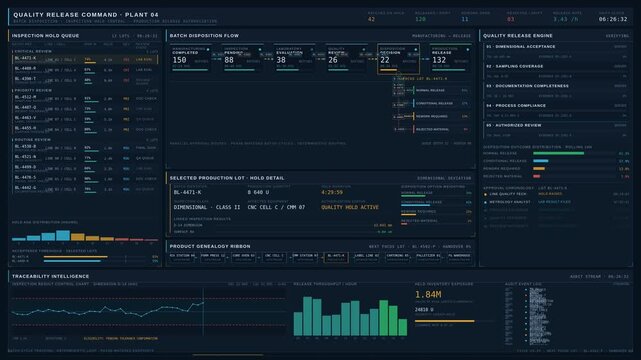Open the Disposition Decision stage showing 22
641x360 pixels.
399,58
